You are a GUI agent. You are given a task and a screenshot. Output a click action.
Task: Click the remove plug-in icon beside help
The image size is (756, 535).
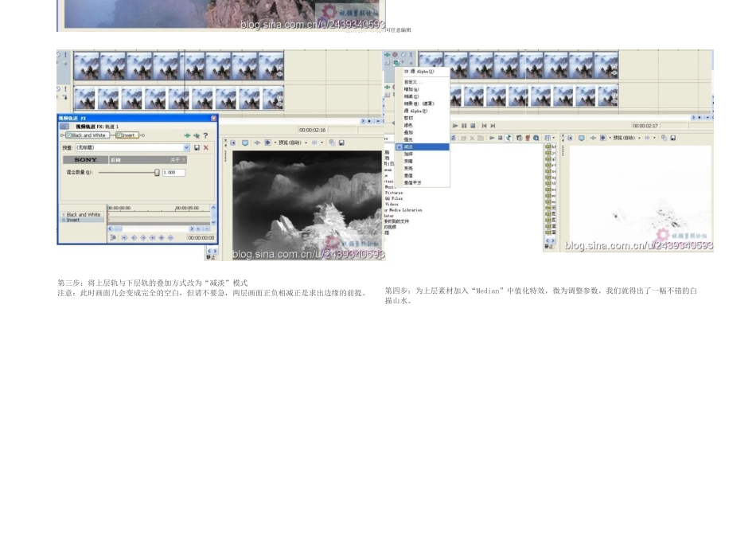coord(197,135)
